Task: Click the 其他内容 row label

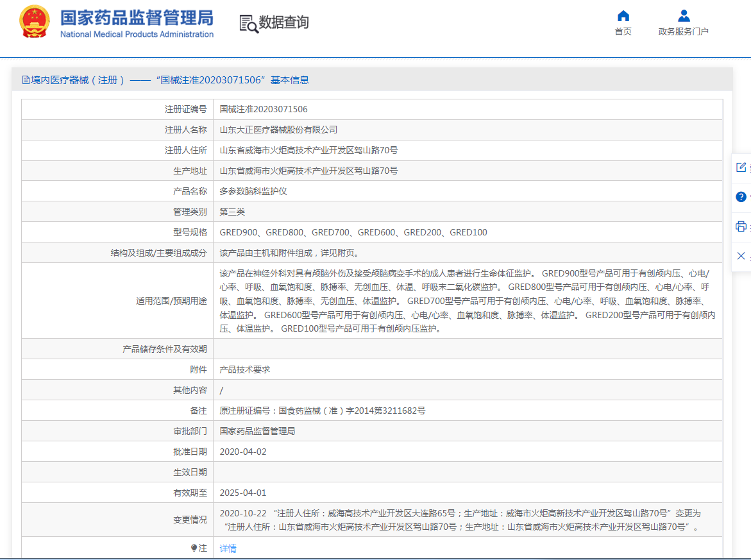Action: click(x=190, y=391)
